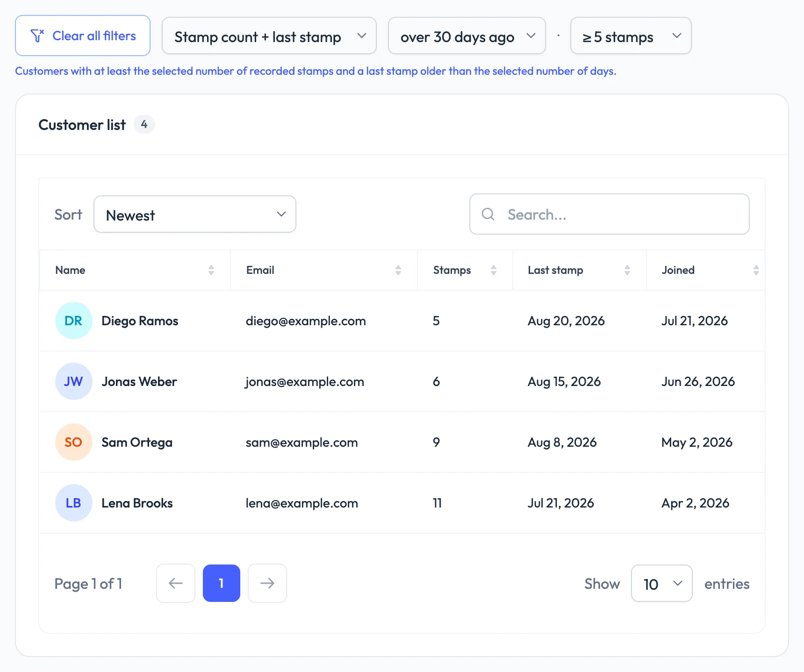This screenshot has width=804, height=672.
Task: Click the Clear all filters button
Action: pyautogui.click(x=83, y=36)
